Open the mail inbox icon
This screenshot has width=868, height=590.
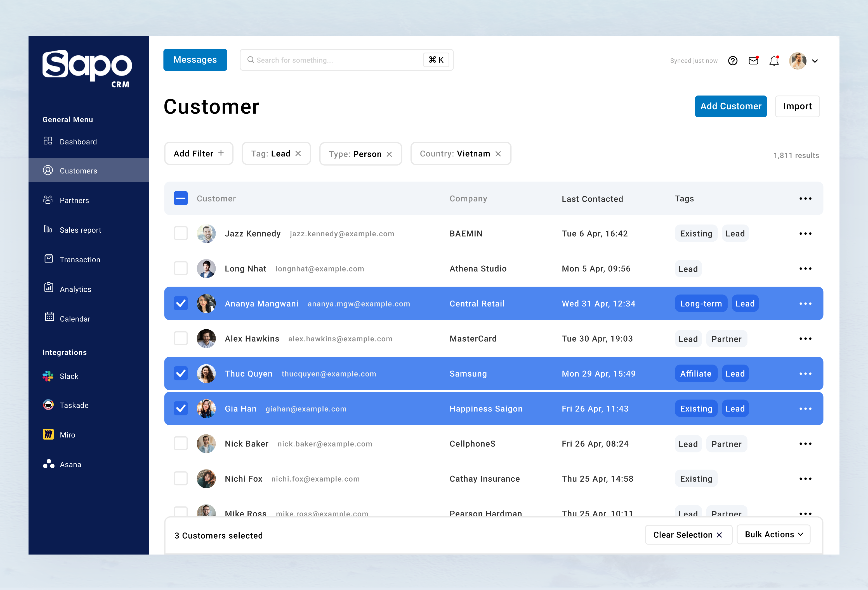tap(753, 60)
